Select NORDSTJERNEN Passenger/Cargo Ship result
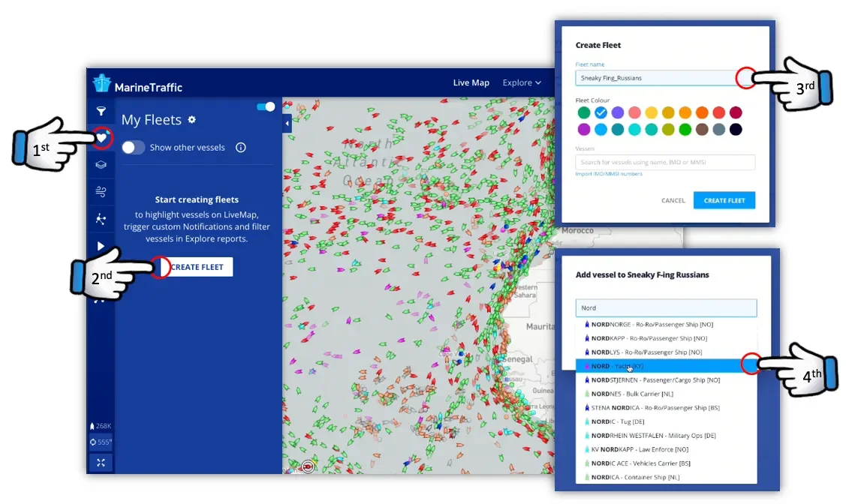The image size is (846, 504). [x=666, y=380]
